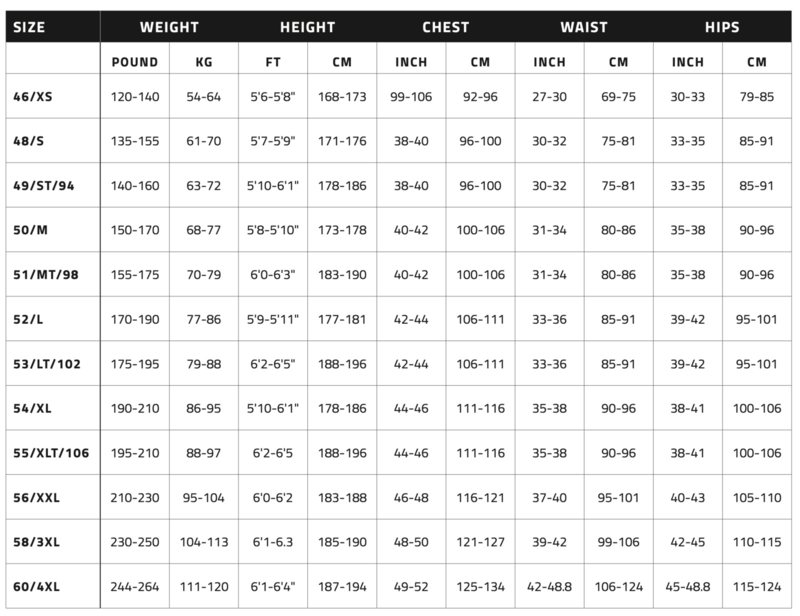800x616 pixels.
Task: Select the 60/4XL size label
Action: 36,587
